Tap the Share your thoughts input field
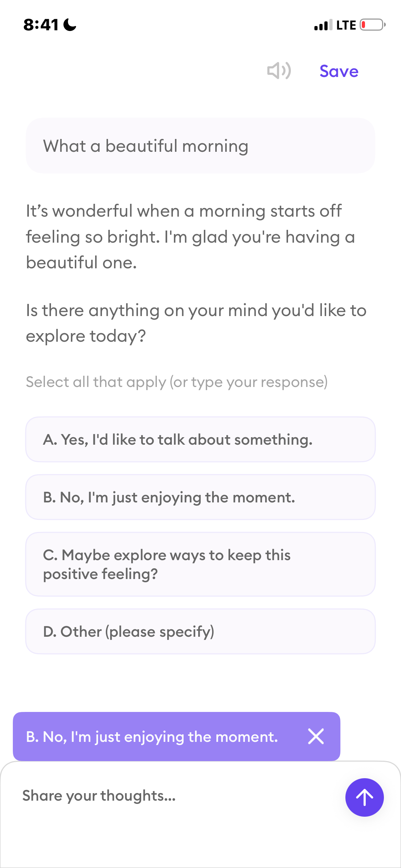The height and width of the screenshot is (868, 401). tap(178, 796)
